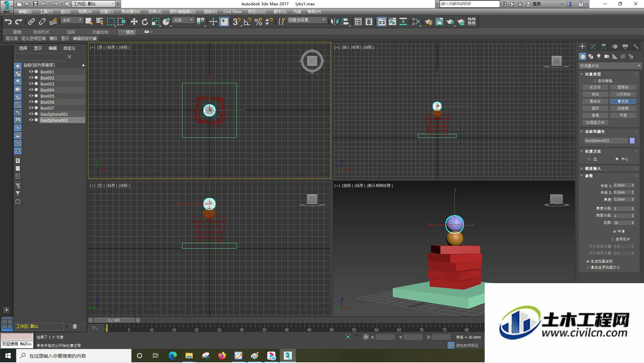Open the 标准基本体 category dropdown
This screenshot has width=644, height=363.
pos(610,66)
